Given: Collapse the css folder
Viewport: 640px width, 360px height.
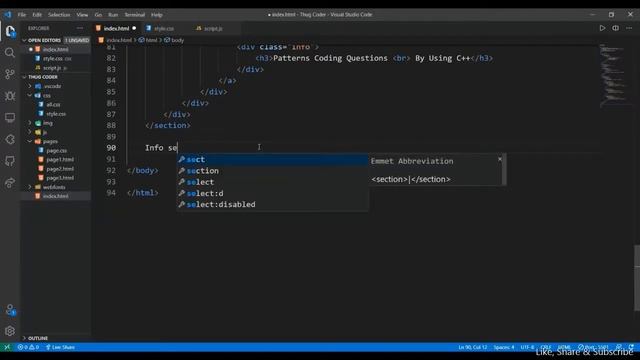Looking at the screenshot, I should coord(30,96).
